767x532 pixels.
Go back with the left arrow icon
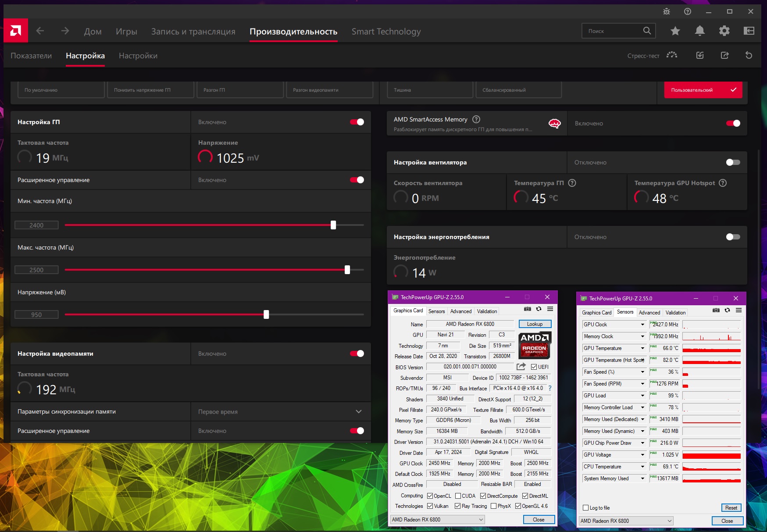(x=40, y=31)
